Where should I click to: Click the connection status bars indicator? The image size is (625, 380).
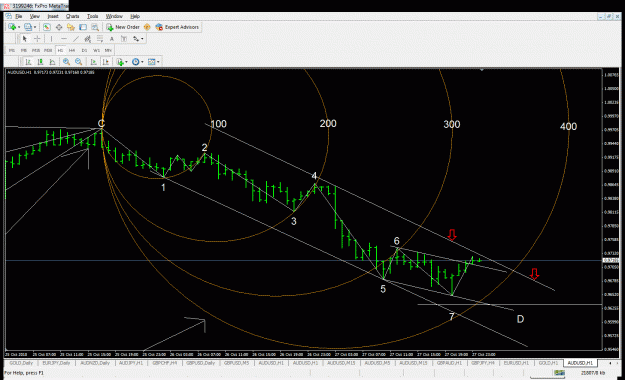click(x=559, y=373)
